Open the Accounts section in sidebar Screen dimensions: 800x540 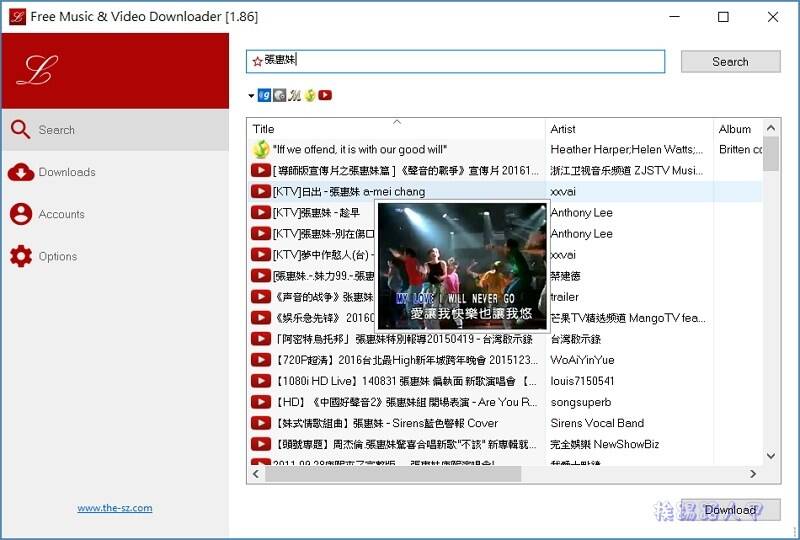(115, 214)
